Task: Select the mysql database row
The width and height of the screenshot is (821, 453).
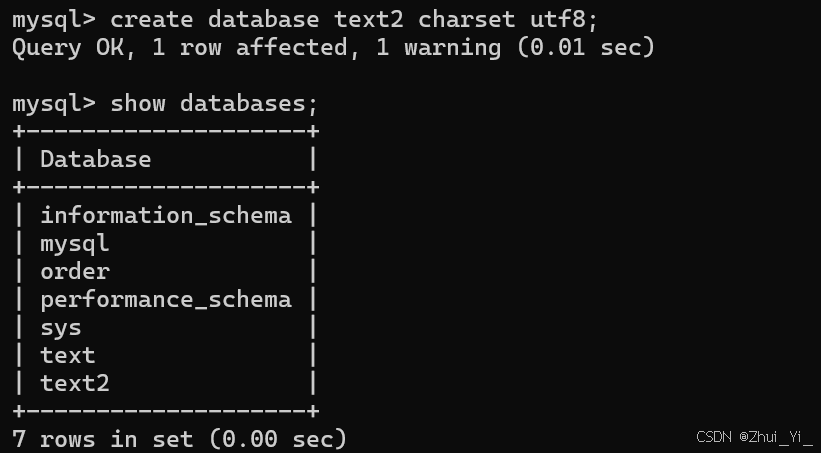Action: (x=165, y=244)
